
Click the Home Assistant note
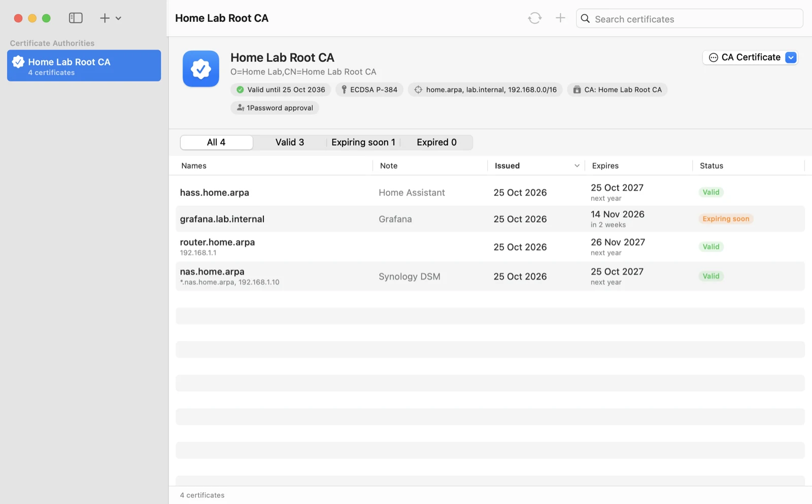412,193
